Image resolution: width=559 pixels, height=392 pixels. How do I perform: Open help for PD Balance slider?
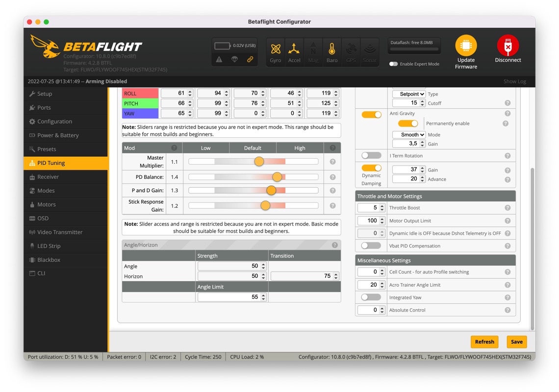(332, 177)
